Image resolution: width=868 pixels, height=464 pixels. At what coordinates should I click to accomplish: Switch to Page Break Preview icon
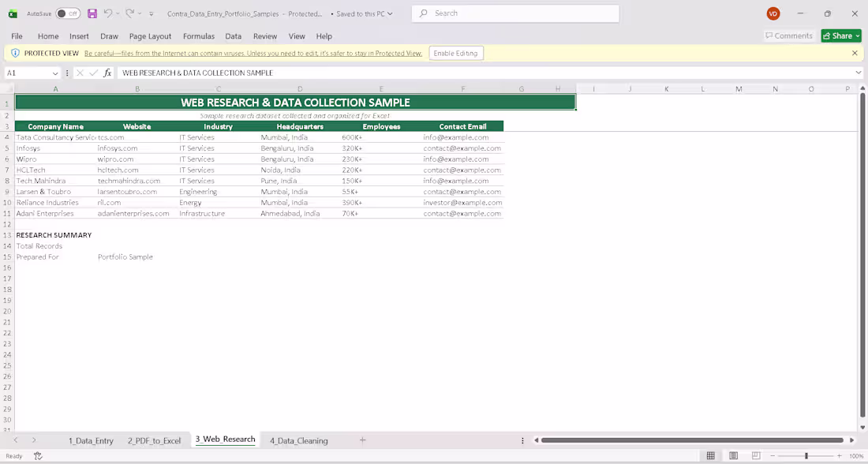(756, 455)
